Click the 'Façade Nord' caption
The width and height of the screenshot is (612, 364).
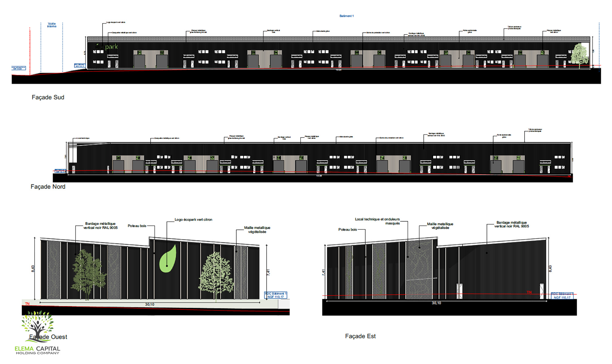pyautogui.click(x=48, y=187)
